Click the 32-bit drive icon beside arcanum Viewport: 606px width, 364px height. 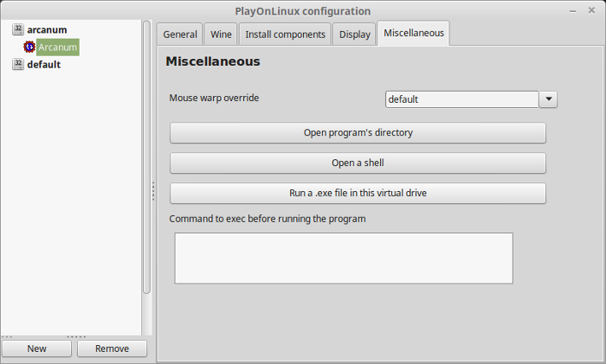pyautogui.click(x=18, y=29)
